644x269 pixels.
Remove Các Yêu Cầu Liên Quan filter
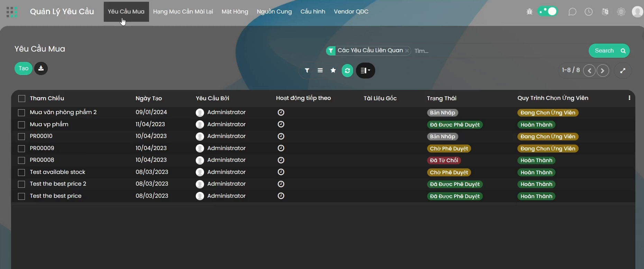[x=407, y=51]
